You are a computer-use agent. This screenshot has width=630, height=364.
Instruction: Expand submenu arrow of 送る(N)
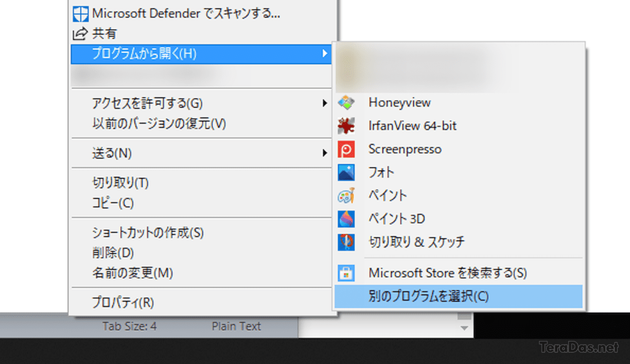(324, 153)
